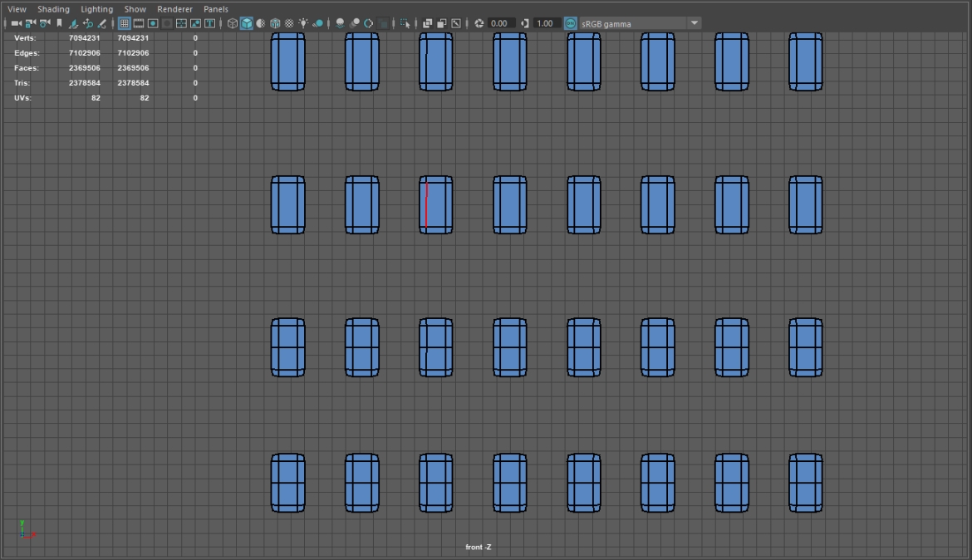The image size is (972, 560).
Task: Click the Lock Camera icon
Action: pyautogui.click(x=31, y=23)
